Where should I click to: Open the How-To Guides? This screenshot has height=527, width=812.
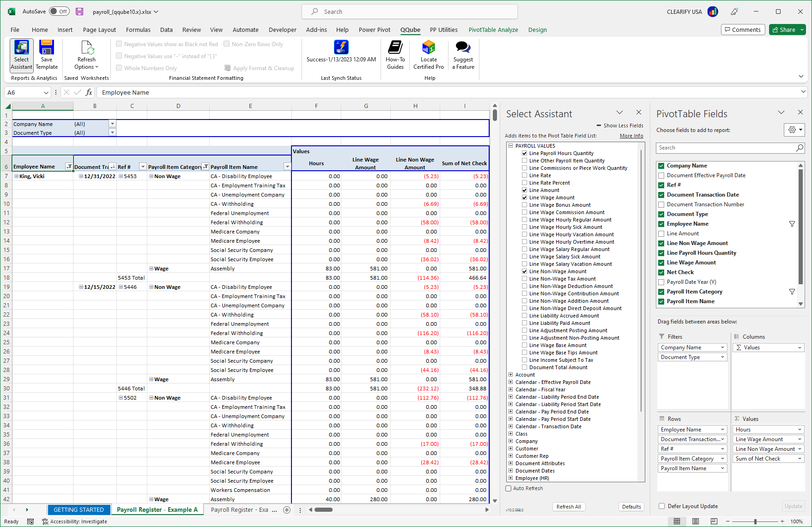[395, 54]
